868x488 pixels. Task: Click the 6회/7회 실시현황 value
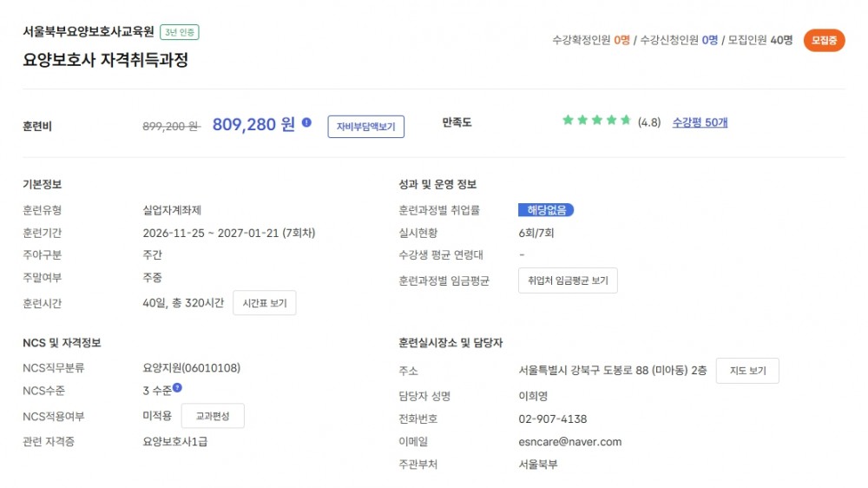536,234
